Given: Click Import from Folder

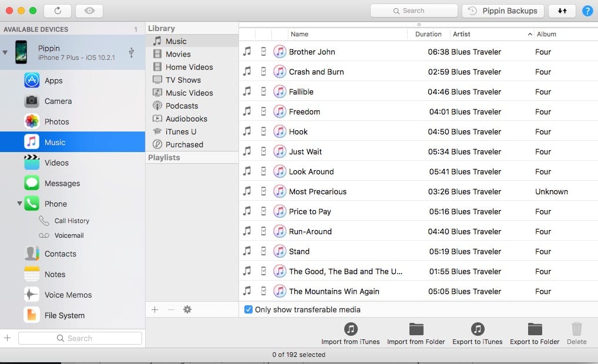Looking at the screenshot, I should 416,334.
